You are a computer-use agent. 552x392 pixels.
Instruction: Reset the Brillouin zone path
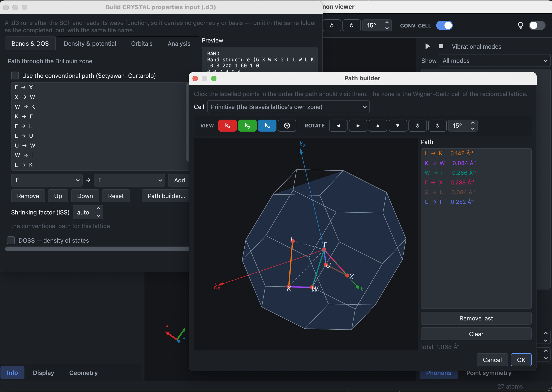coord(116,196)
